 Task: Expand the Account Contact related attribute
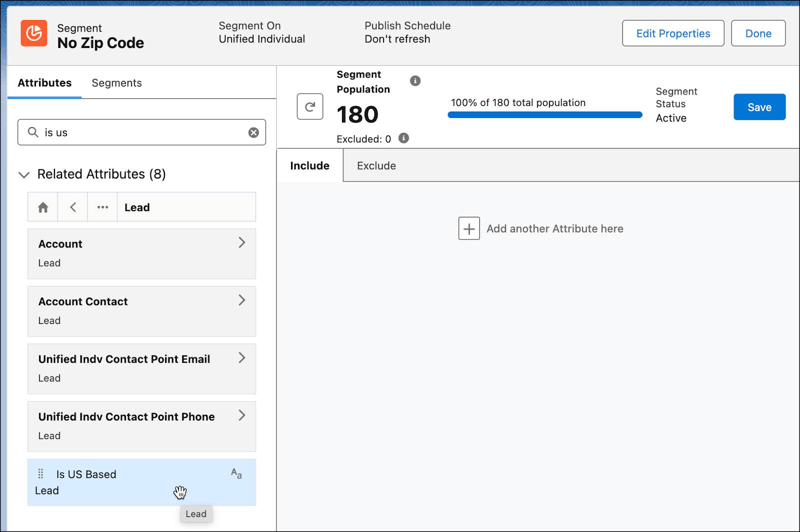(x=242, y=300)
